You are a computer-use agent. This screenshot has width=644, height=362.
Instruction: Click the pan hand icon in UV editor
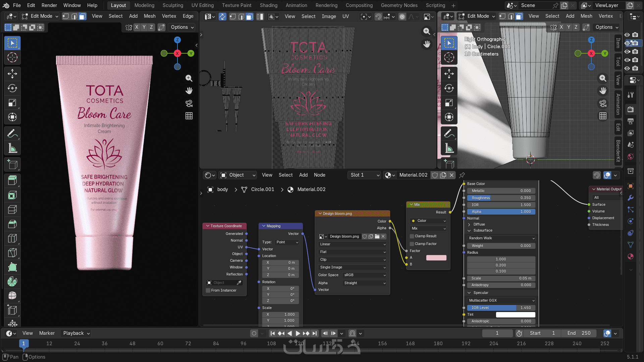pos(427,44)
